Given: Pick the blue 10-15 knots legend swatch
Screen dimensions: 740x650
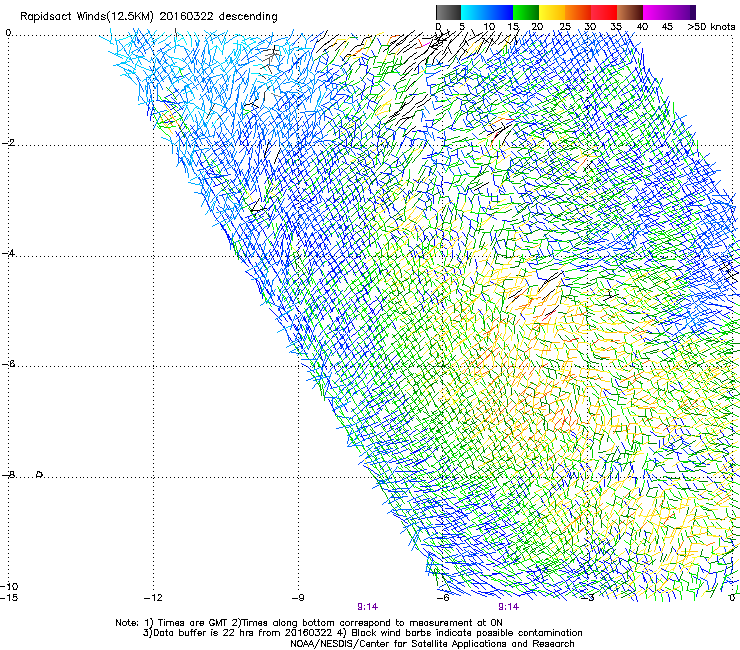Looking at the screenshot, I should (500, 12).
